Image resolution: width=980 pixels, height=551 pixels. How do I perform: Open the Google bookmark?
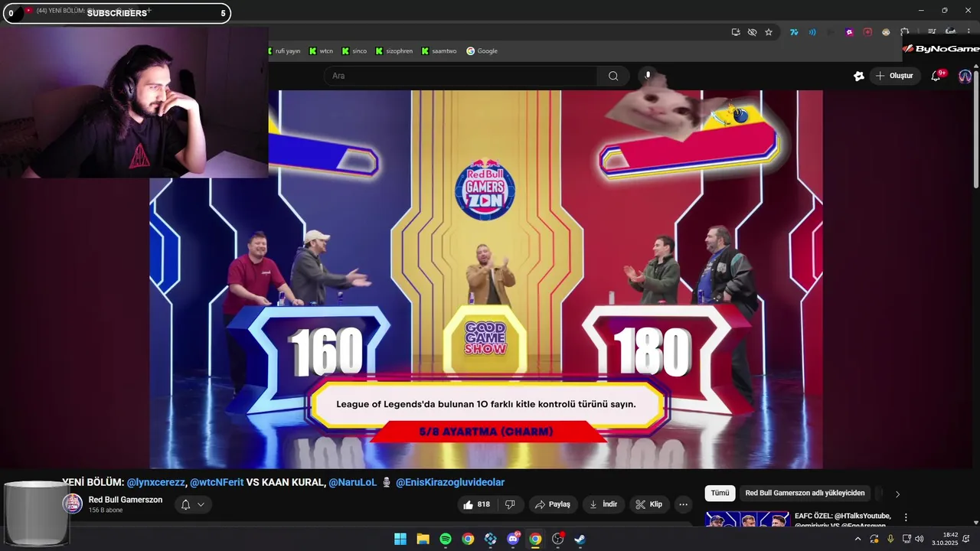tap(482, 51)
